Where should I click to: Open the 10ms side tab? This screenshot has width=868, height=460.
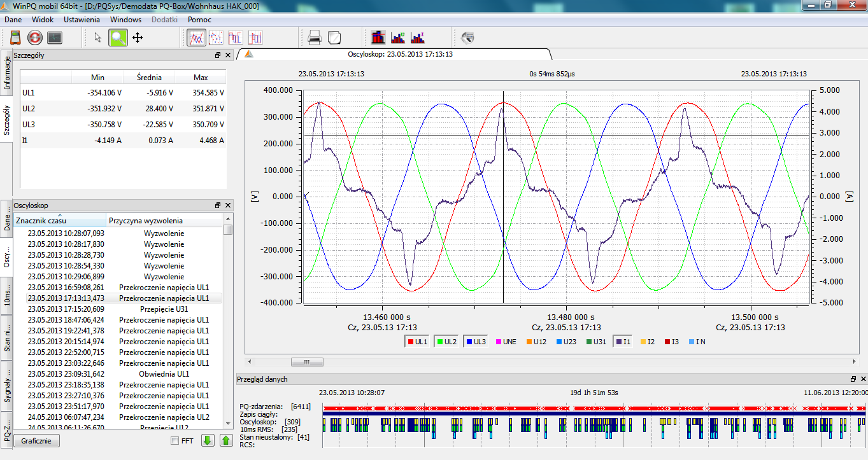(x=6, y=295)
